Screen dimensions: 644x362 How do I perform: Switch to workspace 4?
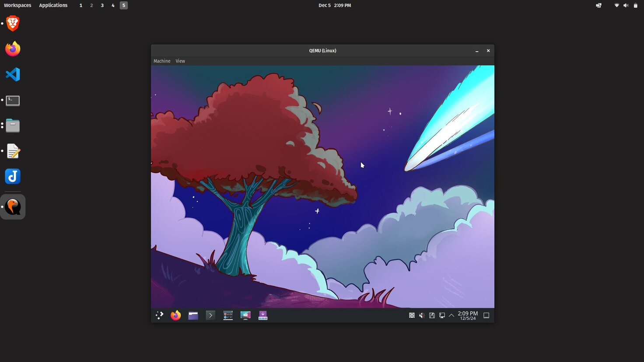[113, 5]
